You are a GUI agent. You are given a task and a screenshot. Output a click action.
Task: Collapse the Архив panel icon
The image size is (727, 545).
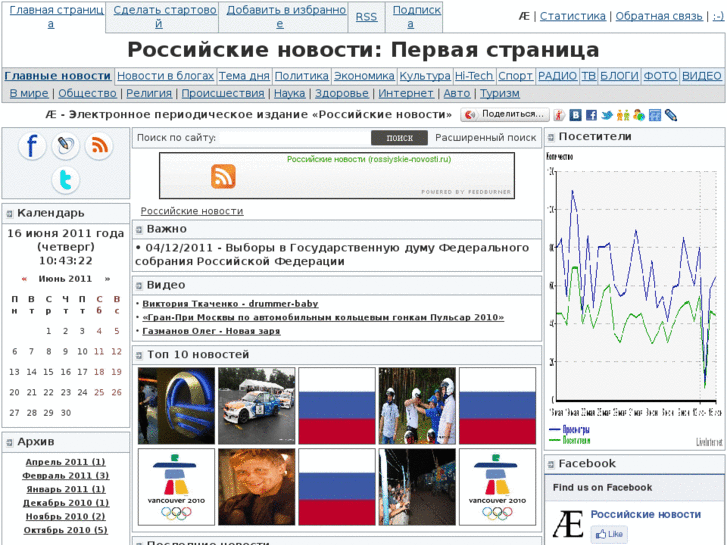click(x=9, y=442)
